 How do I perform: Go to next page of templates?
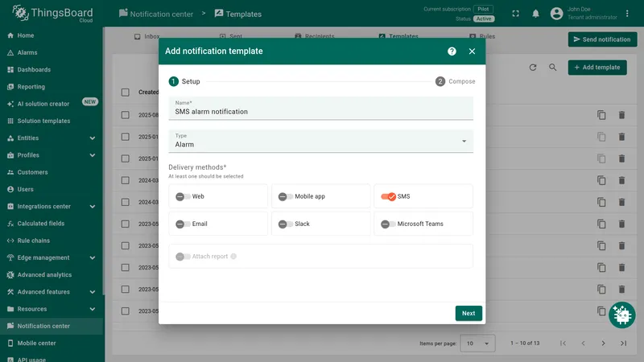click(x=603, y=343)
